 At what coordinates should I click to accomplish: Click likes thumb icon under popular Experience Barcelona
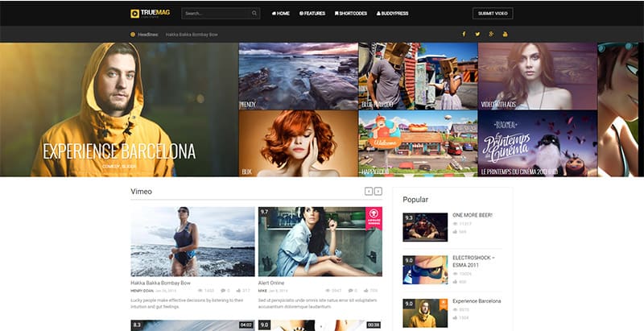click(x=455, y=317)
